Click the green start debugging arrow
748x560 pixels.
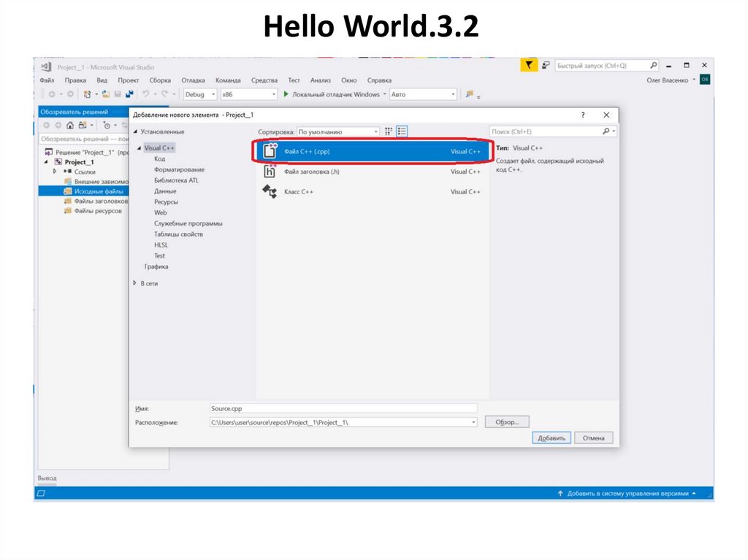[286, 94]
